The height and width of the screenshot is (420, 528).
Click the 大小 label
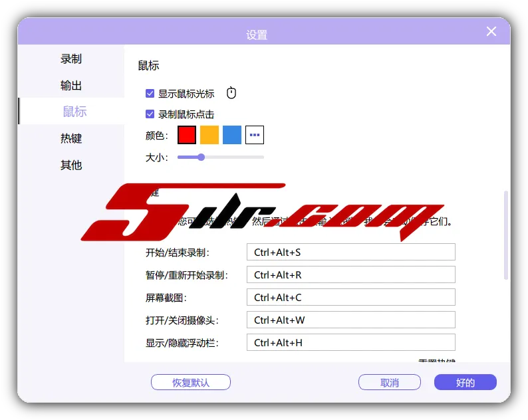[x=156, y=157]
